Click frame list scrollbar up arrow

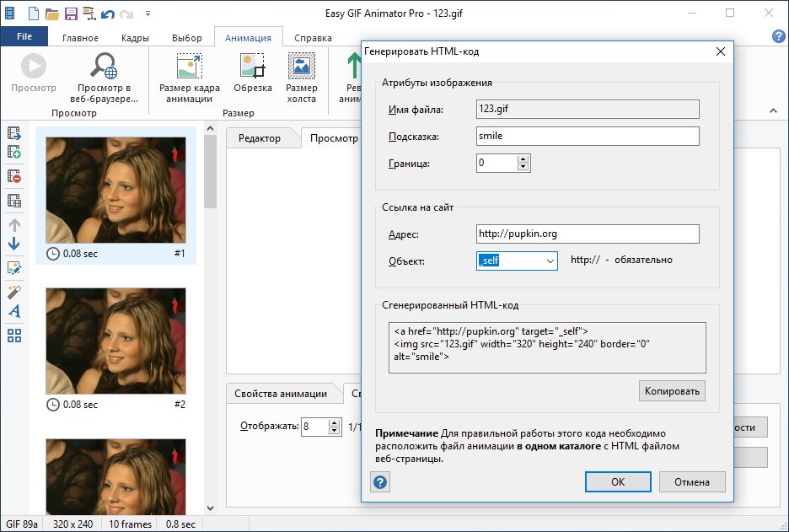click(211, 129)
